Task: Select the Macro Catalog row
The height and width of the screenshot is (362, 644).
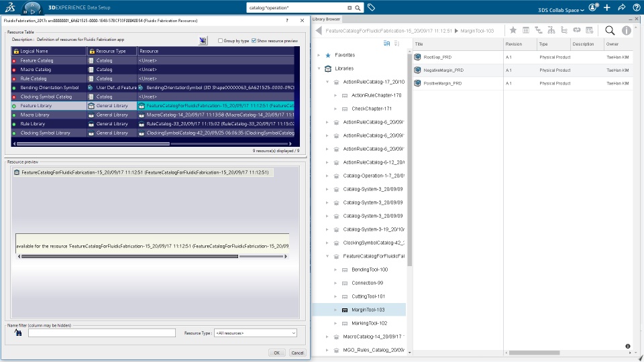Action: pyautogui.click(x=153, y=69)
